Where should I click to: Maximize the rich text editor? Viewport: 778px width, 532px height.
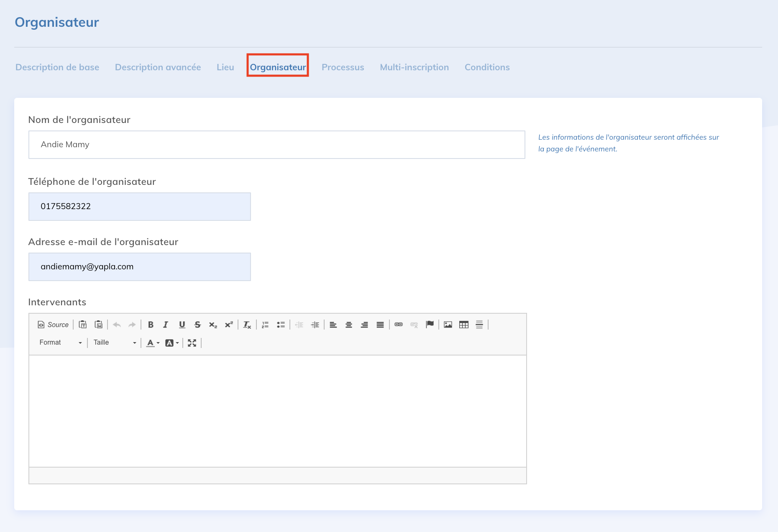[192, 343]
